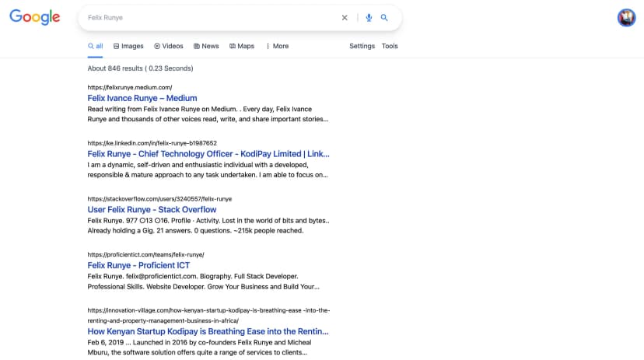Click the felixrunye.medium.com URL text
The height and width of the screenshot is (360, 644).
pyautogui.click(x=130, y=87)
